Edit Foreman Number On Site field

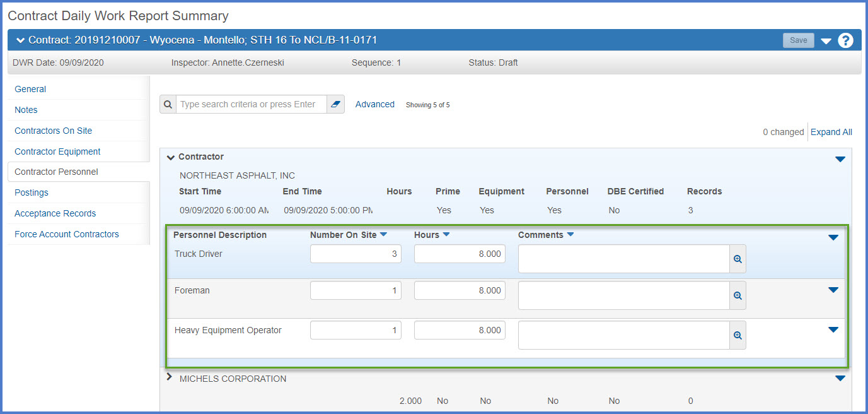tap(356, 290)
